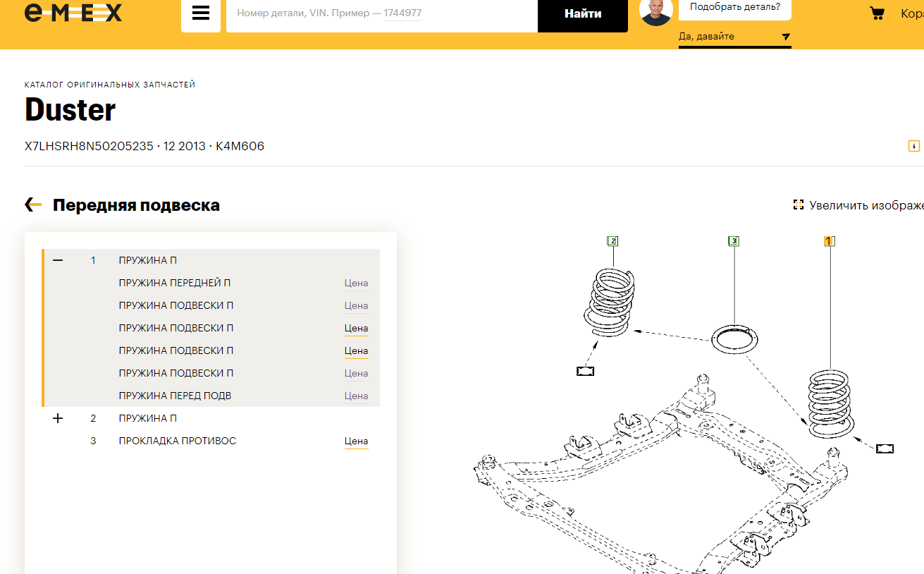Screen dimensions: 924x574
Task: Open Цена for ПРОКЛАДКА ПРОТИВОС
Action: tap(357, 441)
